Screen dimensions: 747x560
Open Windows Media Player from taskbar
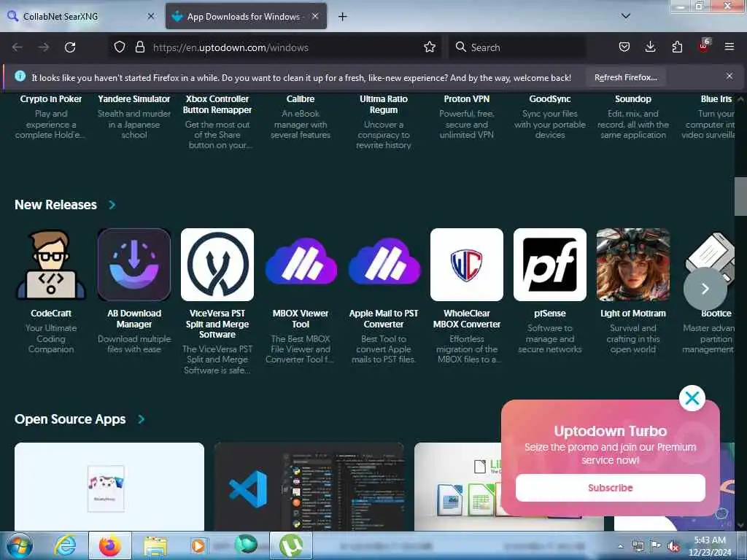click(x=198, y=545)
